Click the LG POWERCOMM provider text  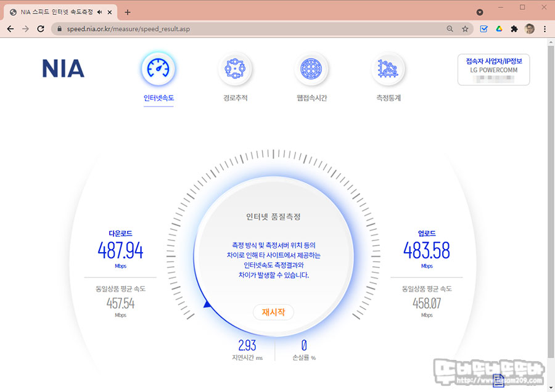click(x=494, y=70)
